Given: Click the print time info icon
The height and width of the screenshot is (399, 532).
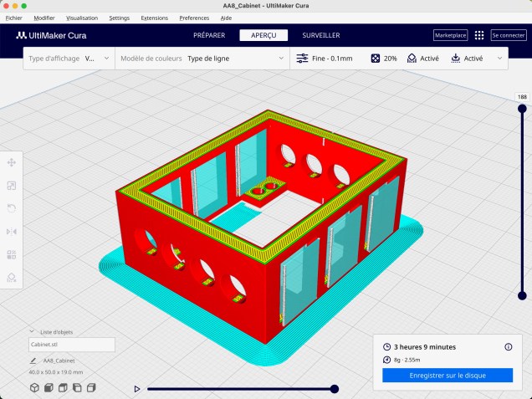Looking at the screenshot, I should (x=508, y=346).
